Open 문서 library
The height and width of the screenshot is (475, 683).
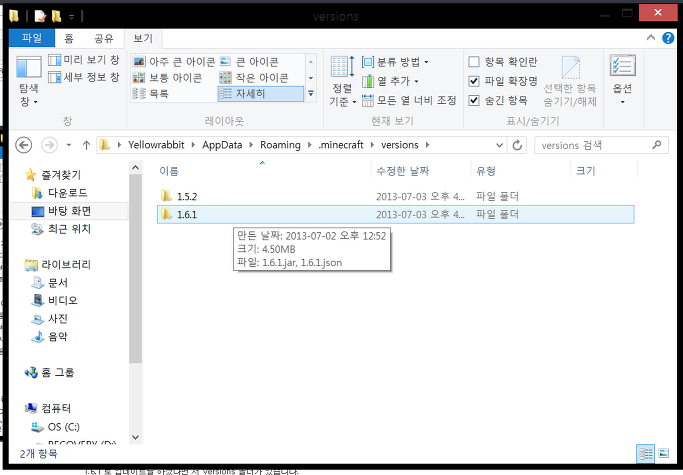(50, 283)
